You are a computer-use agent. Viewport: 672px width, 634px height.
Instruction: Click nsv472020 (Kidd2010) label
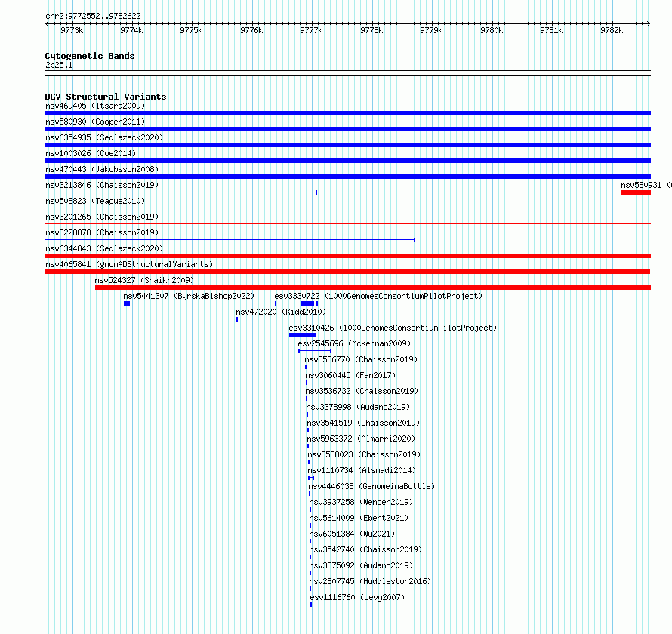pos(281,312)
